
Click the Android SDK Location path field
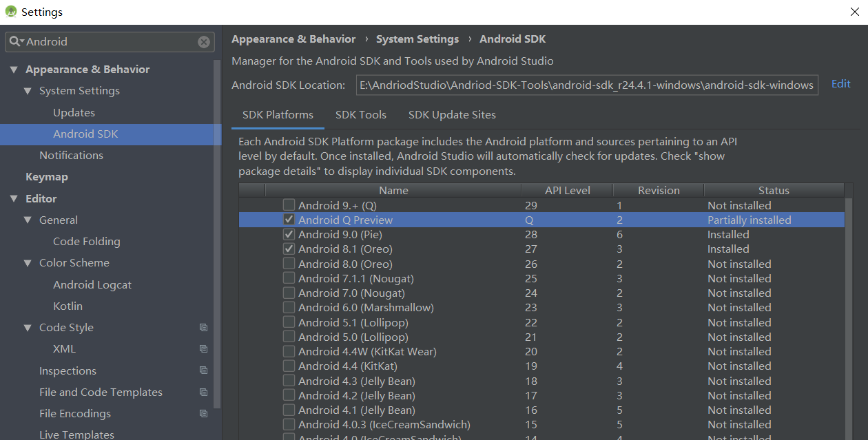click(588, 85)
